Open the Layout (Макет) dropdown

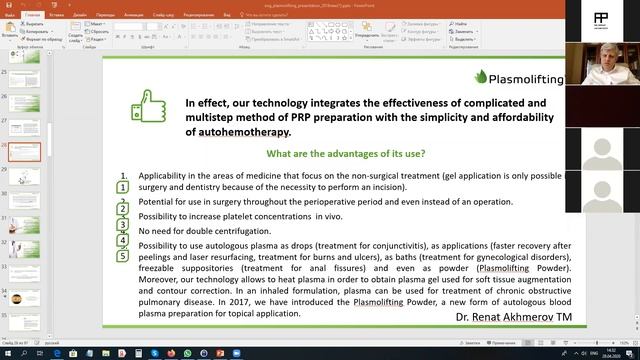click(x=95, y=24)
